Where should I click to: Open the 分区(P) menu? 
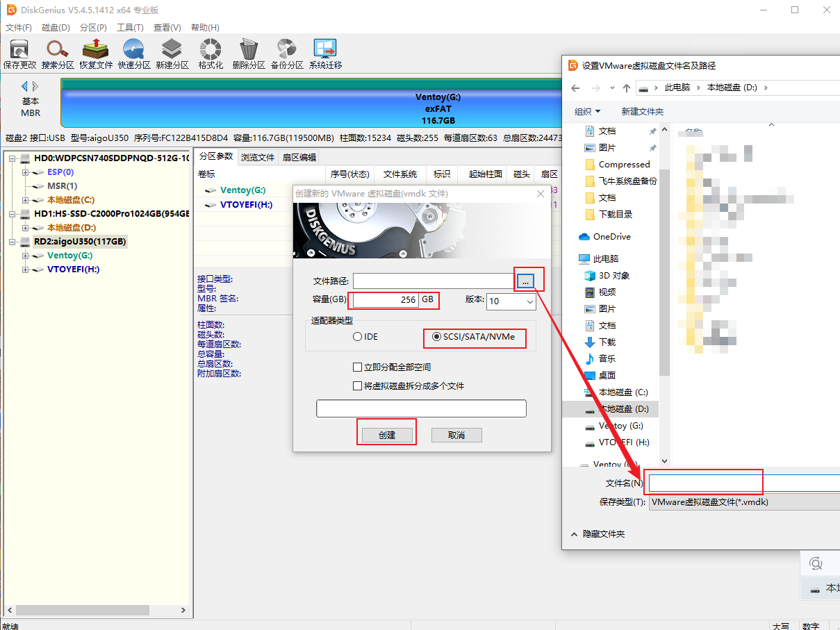pyautogui.click(x=93, y=28)
